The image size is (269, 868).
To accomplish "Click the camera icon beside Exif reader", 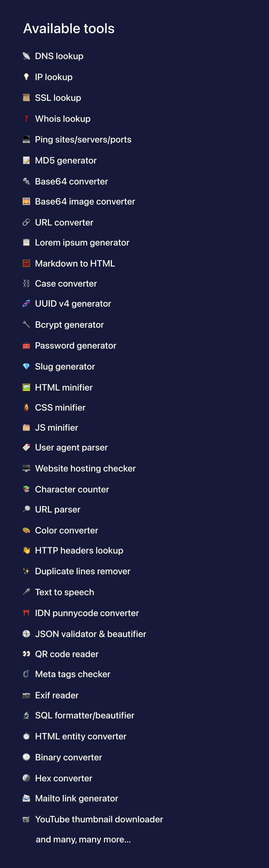I will pos(26,695).
